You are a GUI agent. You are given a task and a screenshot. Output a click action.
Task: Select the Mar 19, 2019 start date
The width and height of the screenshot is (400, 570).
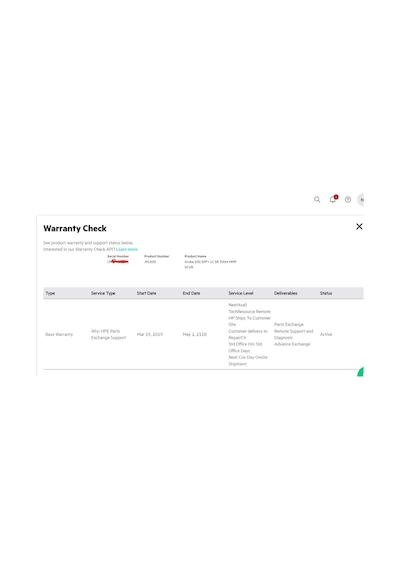[x=149, y=334]
